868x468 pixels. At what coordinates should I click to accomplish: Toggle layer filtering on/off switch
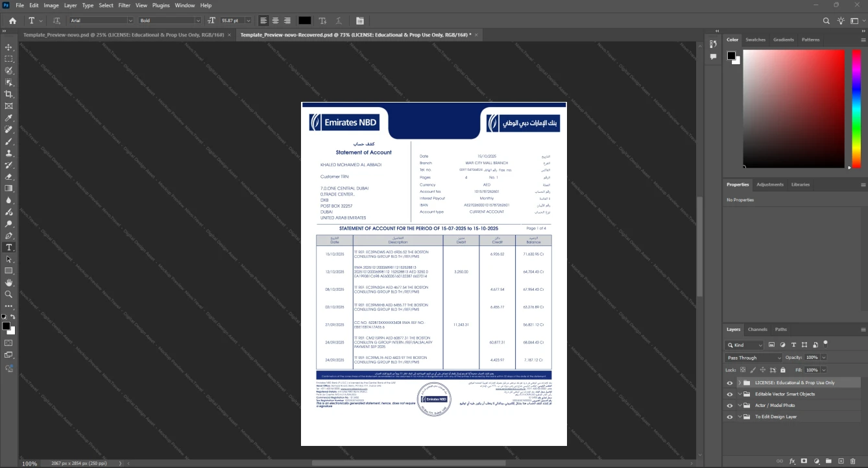(x=825, y=343)
